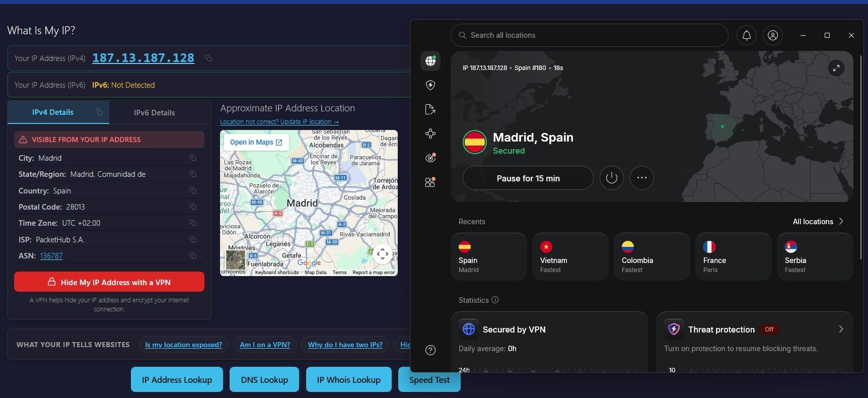Open the Speed Test button
The width and height of the screenshot is (868, 398).
(429, 380)
